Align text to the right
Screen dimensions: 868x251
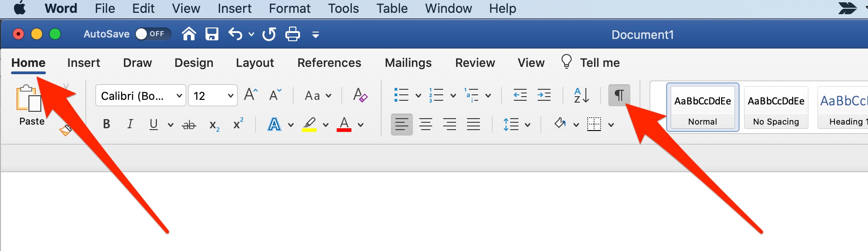[450, 124]
